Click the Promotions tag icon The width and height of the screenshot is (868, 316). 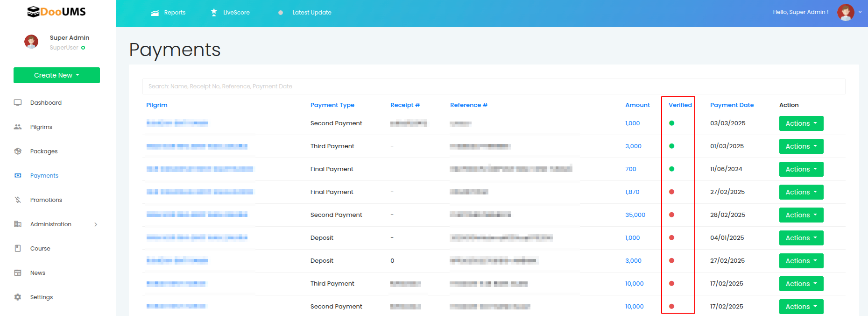pyautogui.click(x=18, y=200)
